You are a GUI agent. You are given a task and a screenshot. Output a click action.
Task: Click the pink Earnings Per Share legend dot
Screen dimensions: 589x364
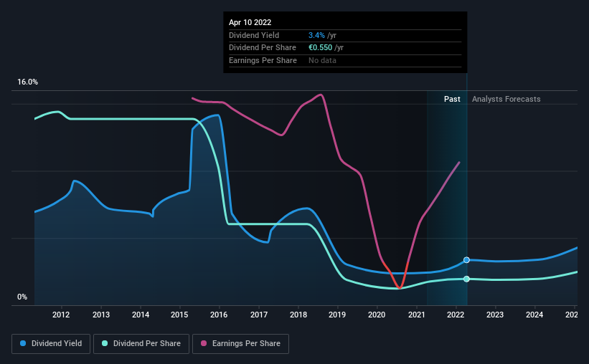[x=204, y=343]
